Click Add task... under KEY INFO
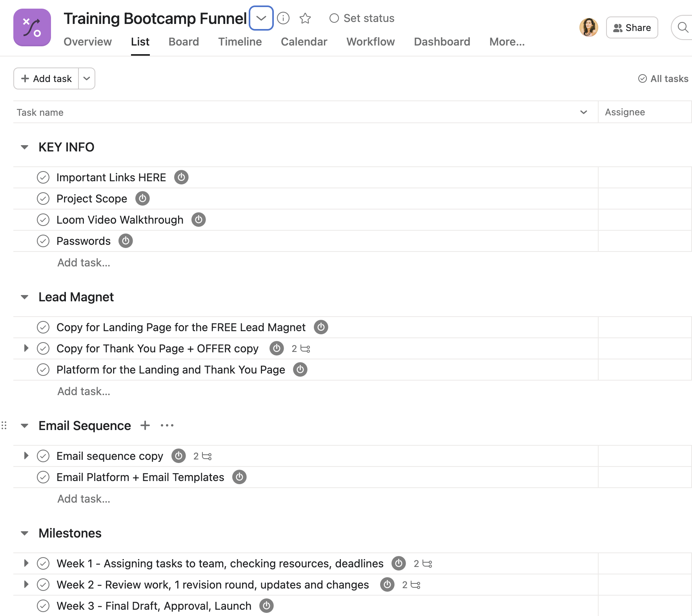692x616 pixels. pos(84,262)
